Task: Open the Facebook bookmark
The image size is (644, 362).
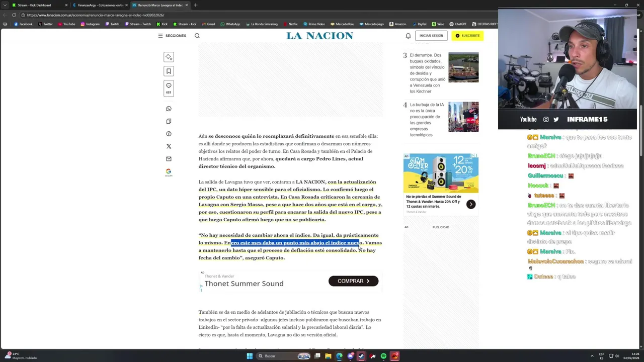Action: pyautogui.click(x=23, y=24)
